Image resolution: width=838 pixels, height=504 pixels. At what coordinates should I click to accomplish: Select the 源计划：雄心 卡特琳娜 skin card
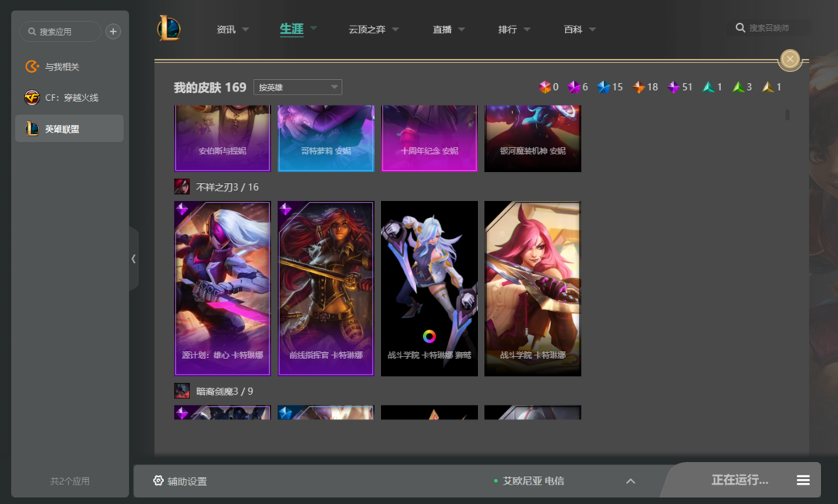tap(223, 288)
